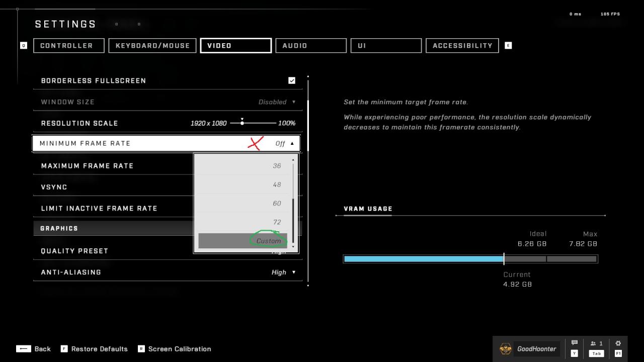
Task: Open the Anti-Aliasing dropdown
Action: (294, 273)
